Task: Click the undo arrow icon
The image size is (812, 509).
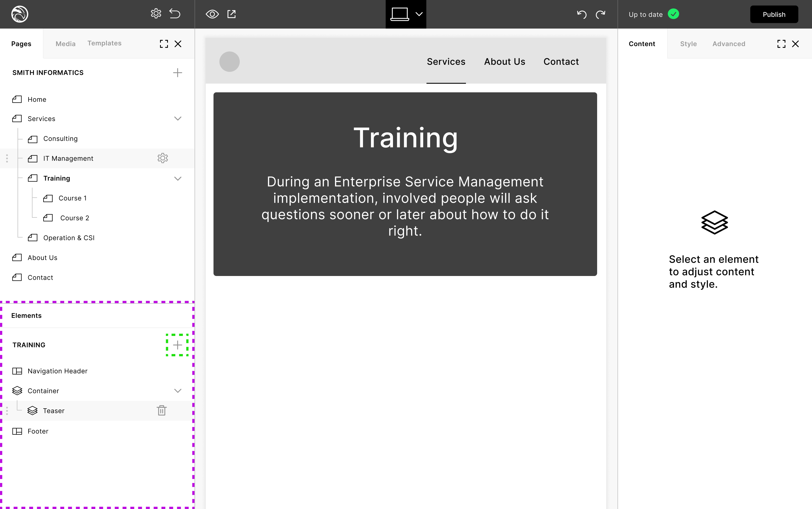Action: coord(582,14)
